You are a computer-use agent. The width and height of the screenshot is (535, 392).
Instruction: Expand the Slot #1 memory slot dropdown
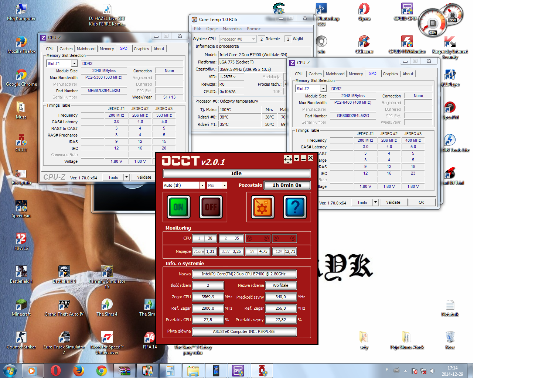coord(74,63)
